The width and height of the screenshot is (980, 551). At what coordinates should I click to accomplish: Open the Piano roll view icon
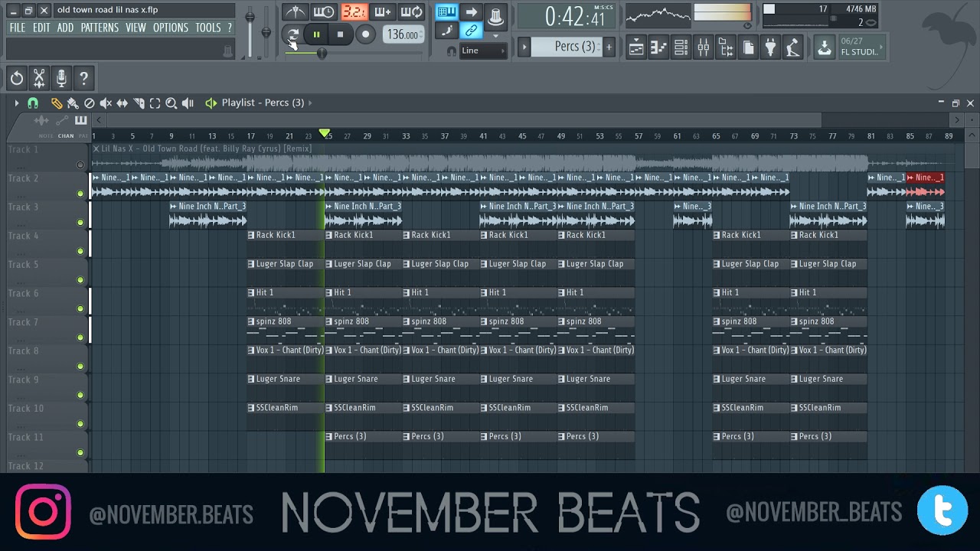(x=658, y=47)
